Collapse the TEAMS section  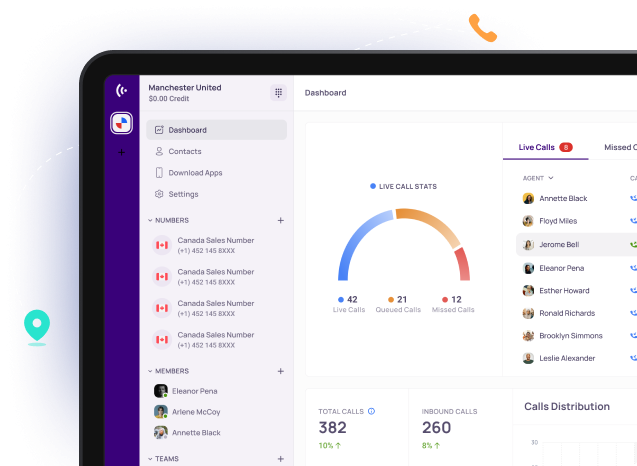pos(150,459)
